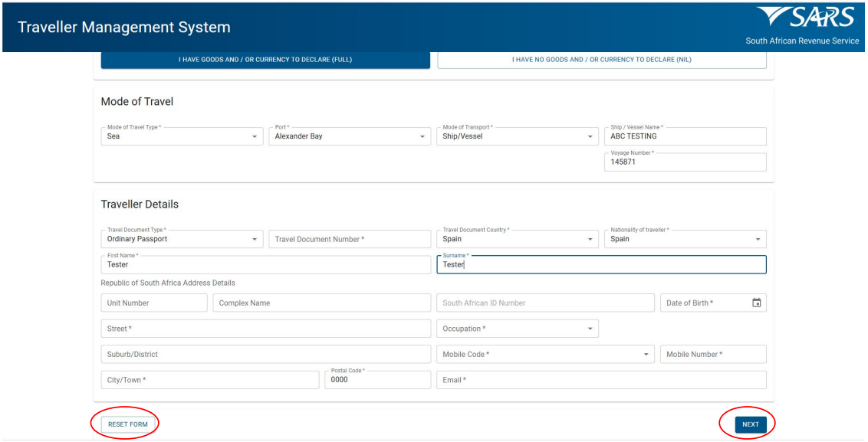Image resolution: width=868 pixels, height=442 pixels.
Task: Open the Mode of Travel Type dropdown
Action: tap(181, 136)
